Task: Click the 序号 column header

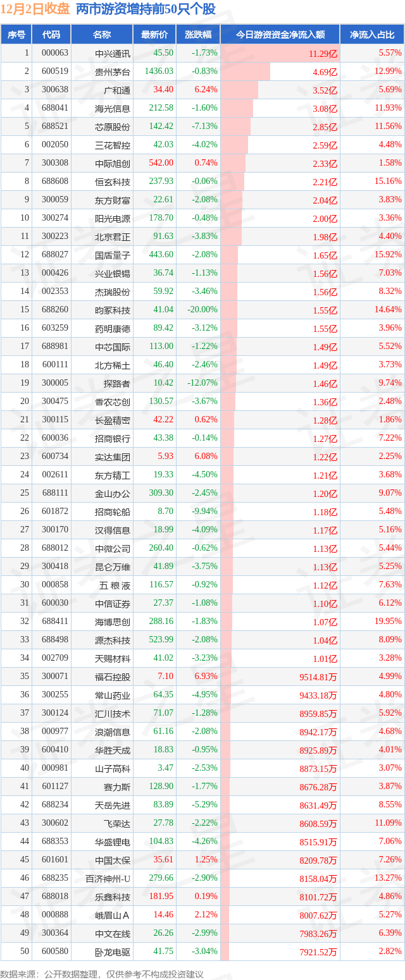Action: [x=16, y=35]
